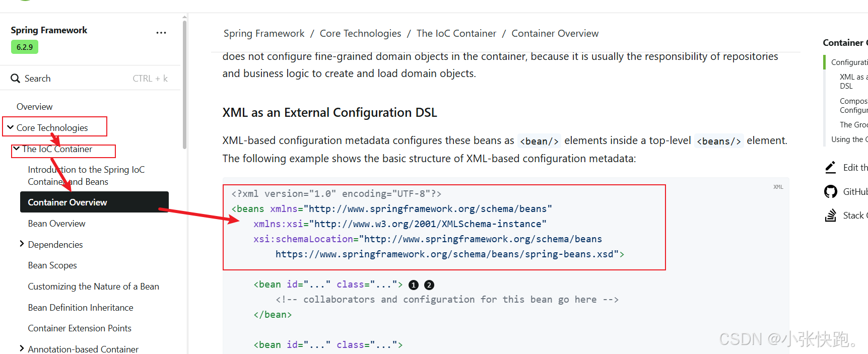This screenshot has width=868, height=354.
Task: Click the inline <bean/> code text
Action: 539,141
